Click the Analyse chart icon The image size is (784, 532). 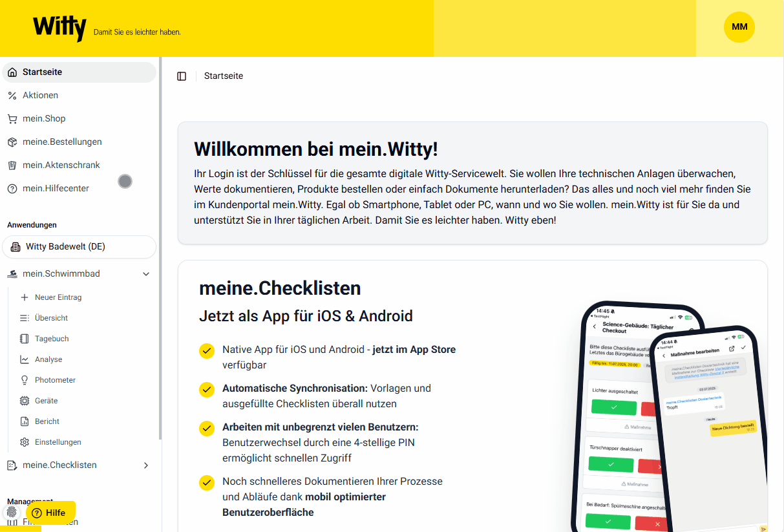[x=25, y=359]
